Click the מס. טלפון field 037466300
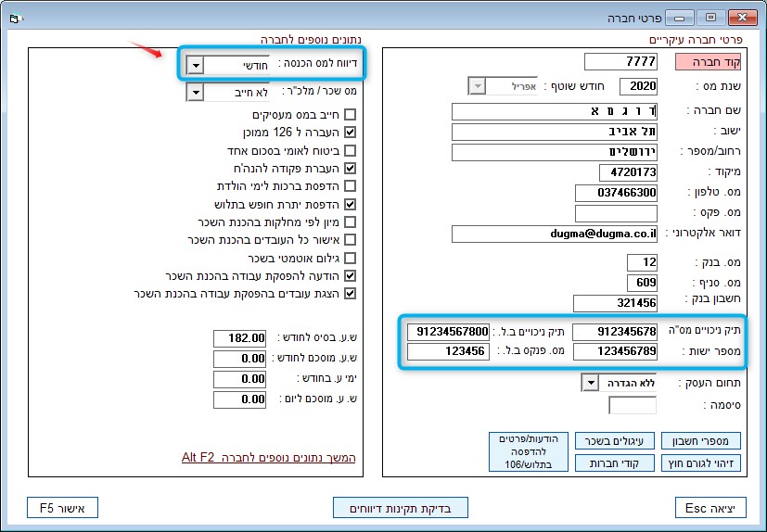The height and width of the screenshot is (532, 767). [616, 193]
